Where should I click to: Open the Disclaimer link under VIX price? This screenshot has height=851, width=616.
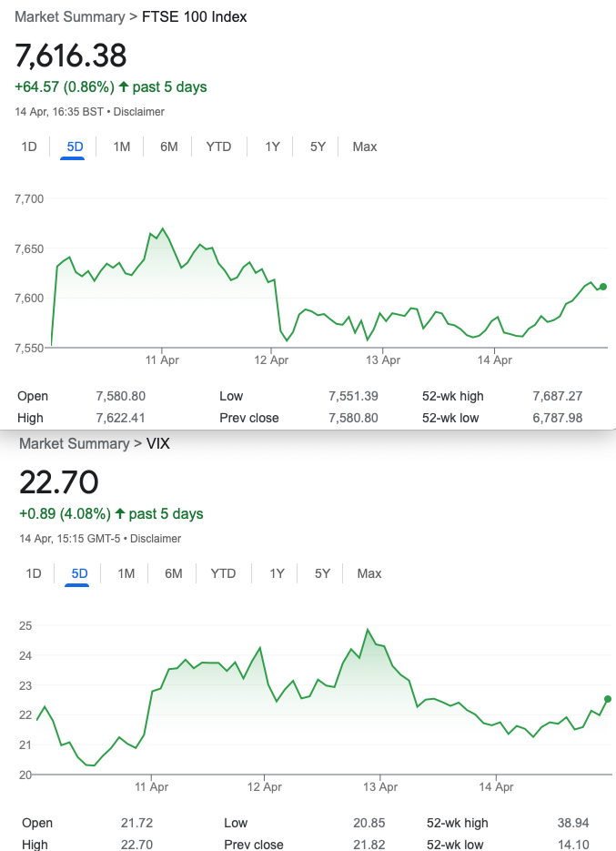click(156, 539)
